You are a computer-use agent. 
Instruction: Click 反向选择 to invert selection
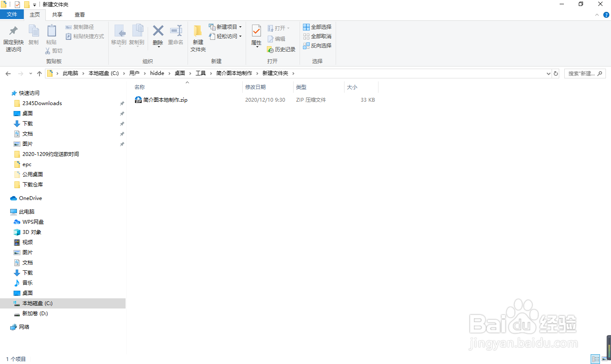click(317, 45)
